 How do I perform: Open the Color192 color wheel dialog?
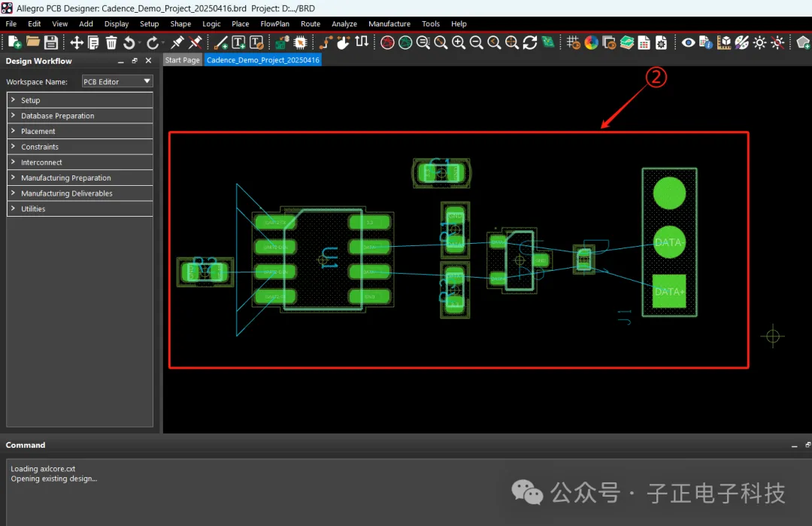click(592, 42)
